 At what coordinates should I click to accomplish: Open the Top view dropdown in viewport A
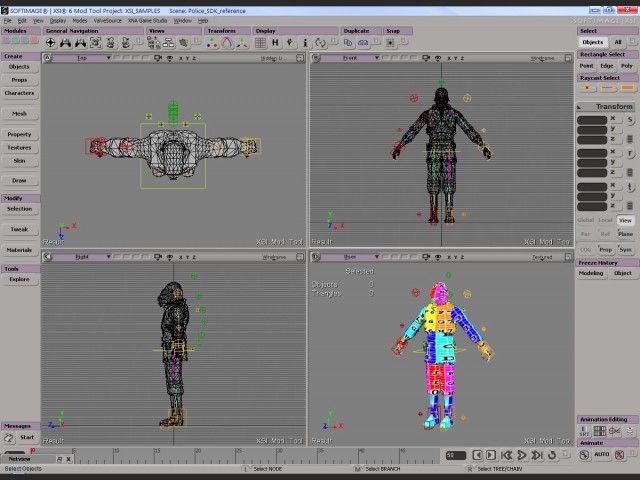tap(82, 58)
